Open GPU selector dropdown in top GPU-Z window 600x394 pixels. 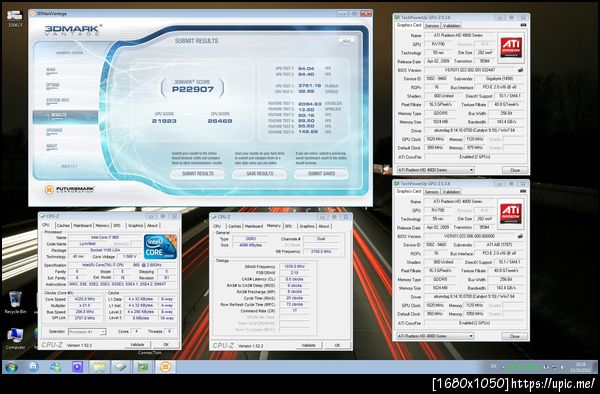pyautogui.click(x=435, y=169)
